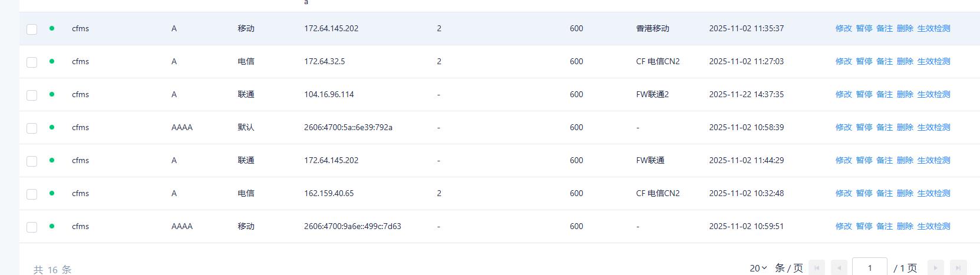Go to the next page
This screenshot has width=980, height=275.
coord(935,268)
